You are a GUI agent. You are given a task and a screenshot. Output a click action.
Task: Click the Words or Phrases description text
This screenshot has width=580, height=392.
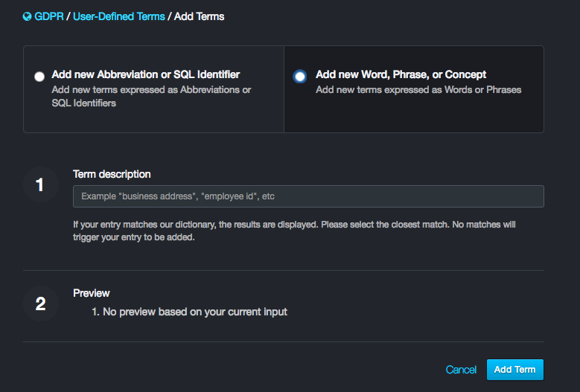click(x=418, y=90)
